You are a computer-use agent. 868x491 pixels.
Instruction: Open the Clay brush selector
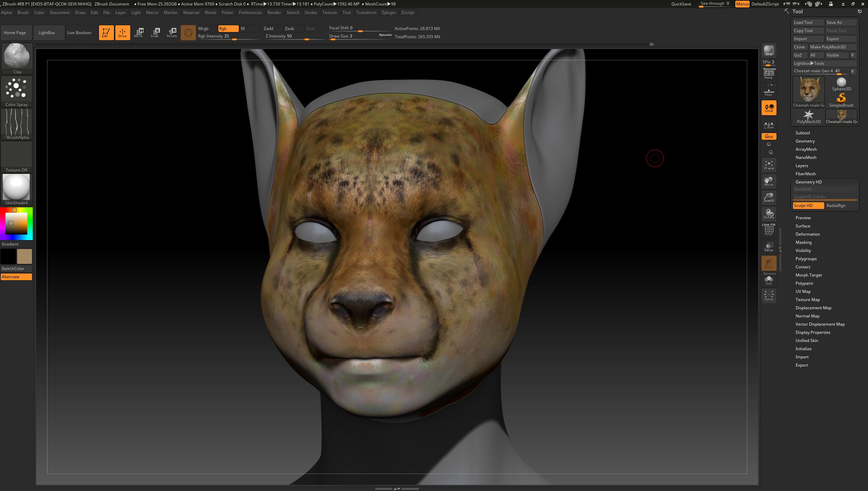click(17, 58)
